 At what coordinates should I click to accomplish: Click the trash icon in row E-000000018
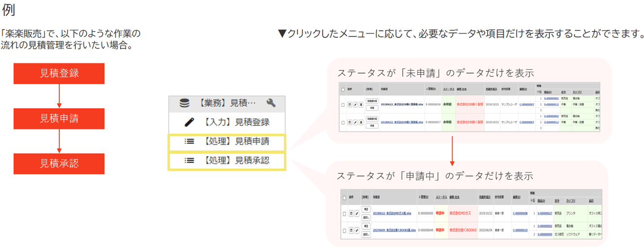361,104
